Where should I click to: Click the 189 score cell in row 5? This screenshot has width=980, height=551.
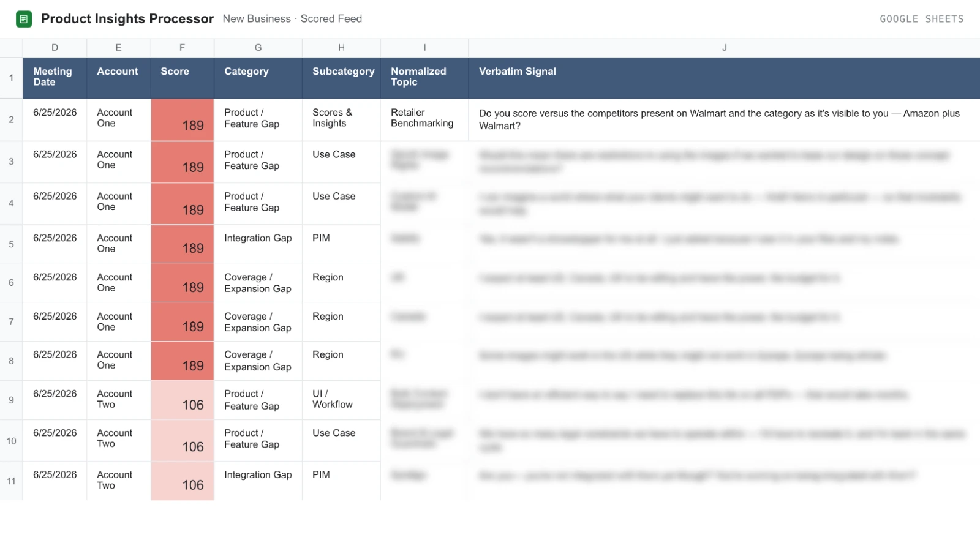click(x=183, y=244)
